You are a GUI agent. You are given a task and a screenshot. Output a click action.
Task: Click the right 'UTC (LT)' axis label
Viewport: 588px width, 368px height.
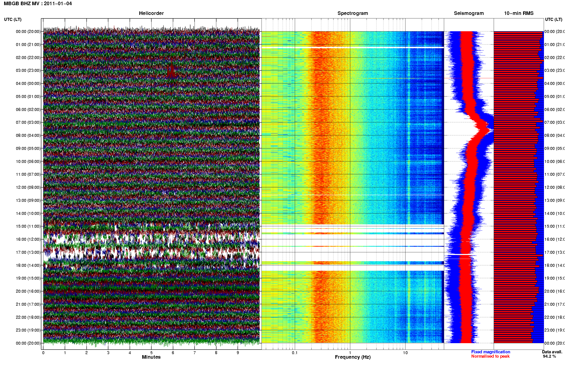553,19
